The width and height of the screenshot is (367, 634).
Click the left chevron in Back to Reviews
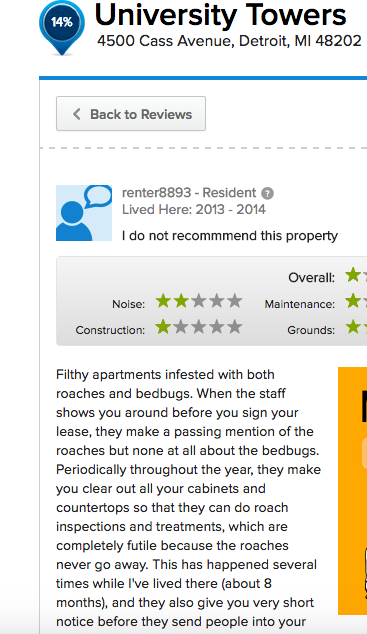pos(77,114)
